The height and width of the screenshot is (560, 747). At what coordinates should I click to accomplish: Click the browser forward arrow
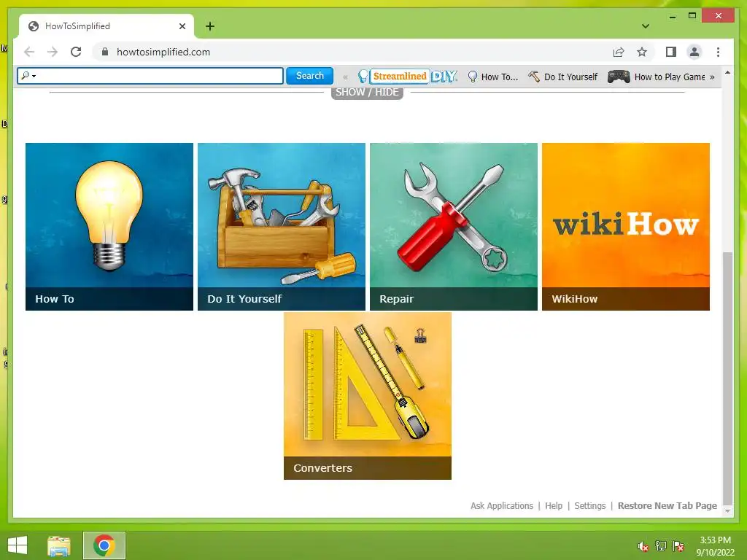point(53,52)
